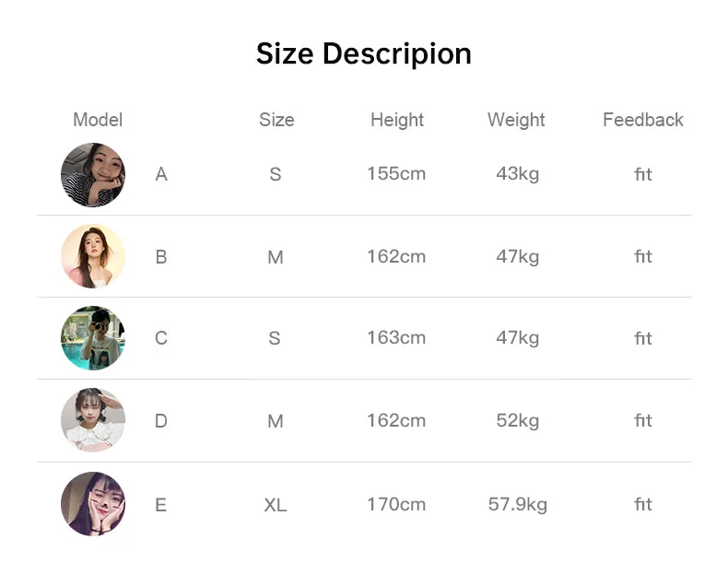This screenshot has width=728, height=586.
Task: Click the 163cm height in row C
Action: point(396,337)
